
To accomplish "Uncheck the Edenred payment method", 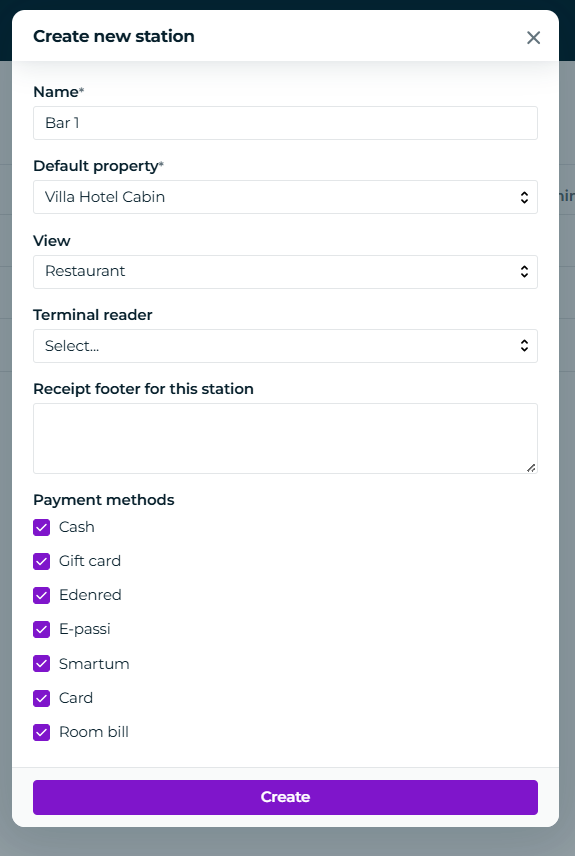I will point(42,595).
